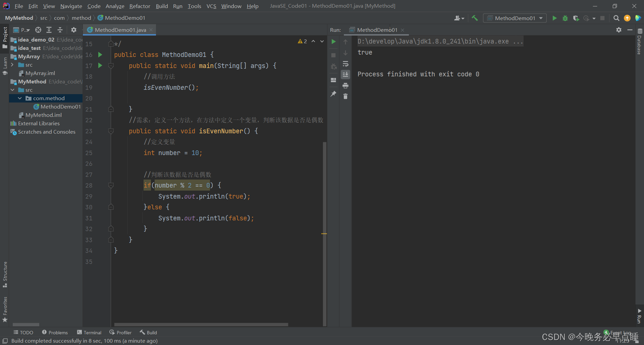Jump to previous highlighted error arrow
Screen dimensions: 644x345
[x=313, y=41]
